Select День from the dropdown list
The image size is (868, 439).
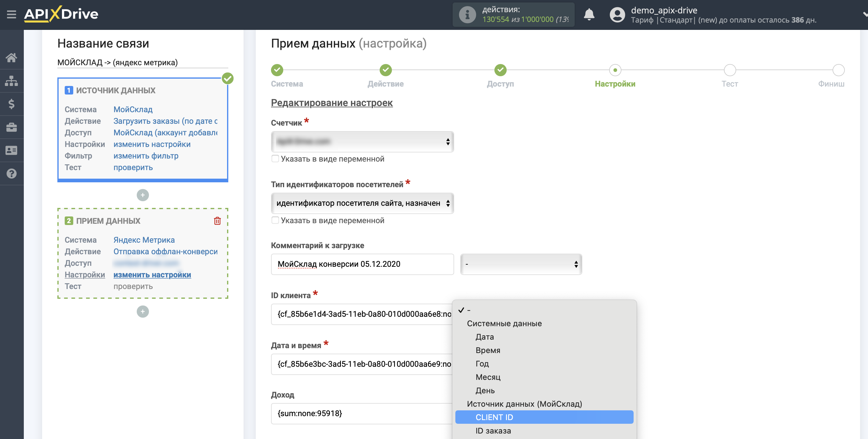coord(544,391)
